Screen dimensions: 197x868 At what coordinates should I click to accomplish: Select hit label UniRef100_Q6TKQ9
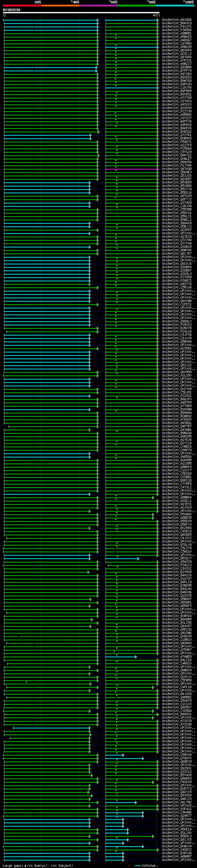(177, 169)
